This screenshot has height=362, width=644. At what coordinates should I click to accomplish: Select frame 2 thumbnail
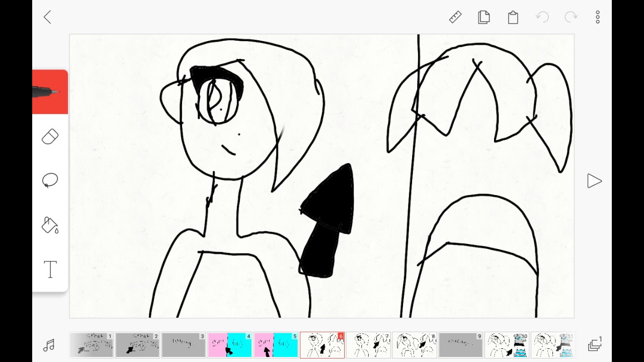click(x=137, y=345)
